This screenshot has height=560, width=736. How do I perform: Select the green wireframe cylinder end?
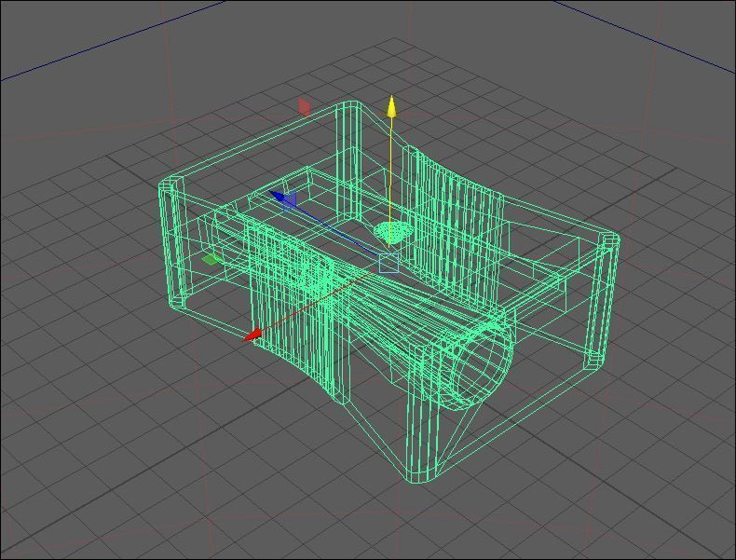481,363
